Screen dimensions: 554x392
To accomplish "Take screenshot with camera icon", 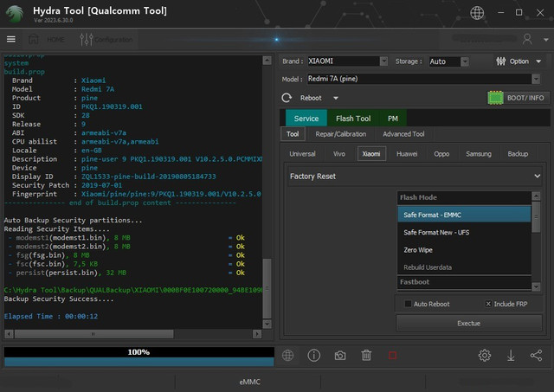I will coord(340,356).
